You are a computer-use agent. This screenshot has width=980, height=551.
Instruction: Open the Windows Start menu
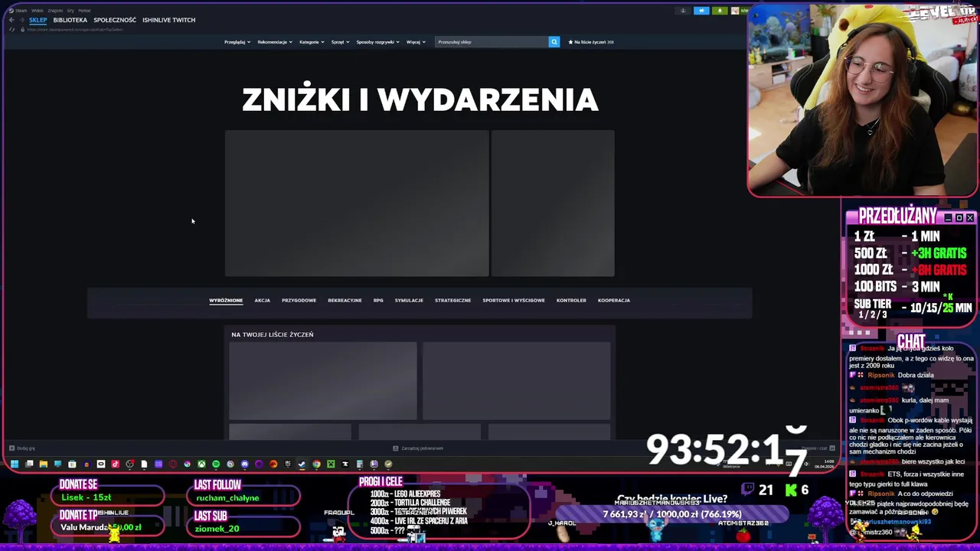[x=15, y=464]
